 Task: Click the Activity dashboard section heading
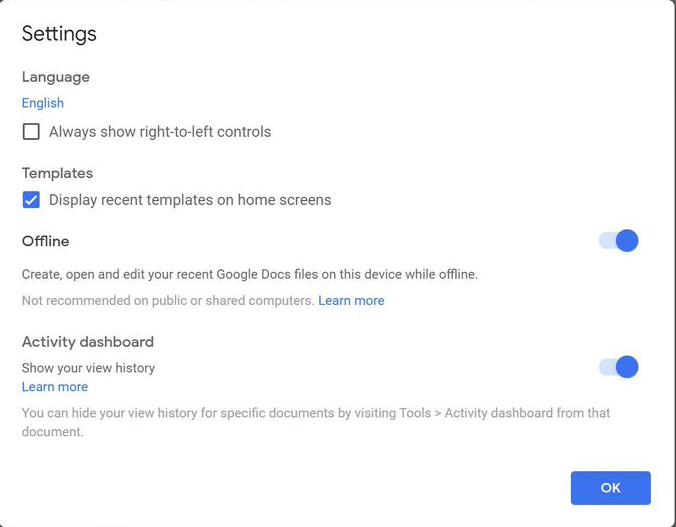pyautogui.click(x=88, y=342)
